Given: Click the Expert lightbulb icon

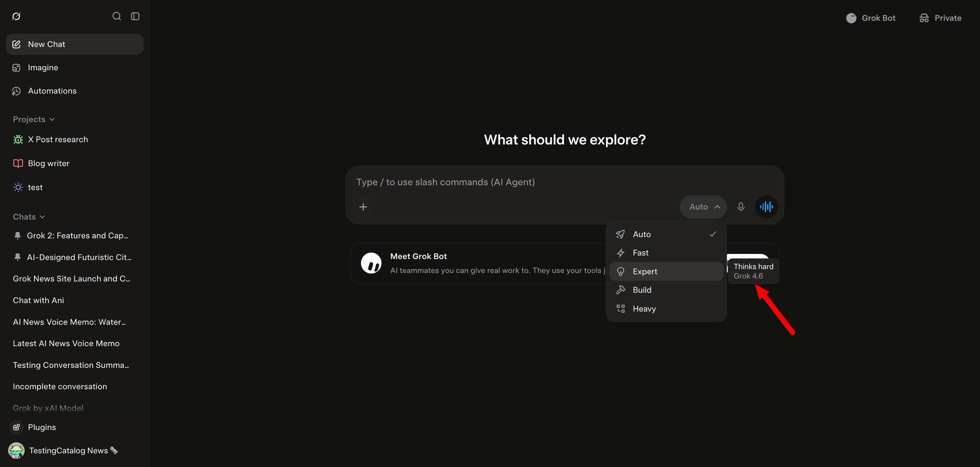Looking at the screenshot, I should click(621, 272).
